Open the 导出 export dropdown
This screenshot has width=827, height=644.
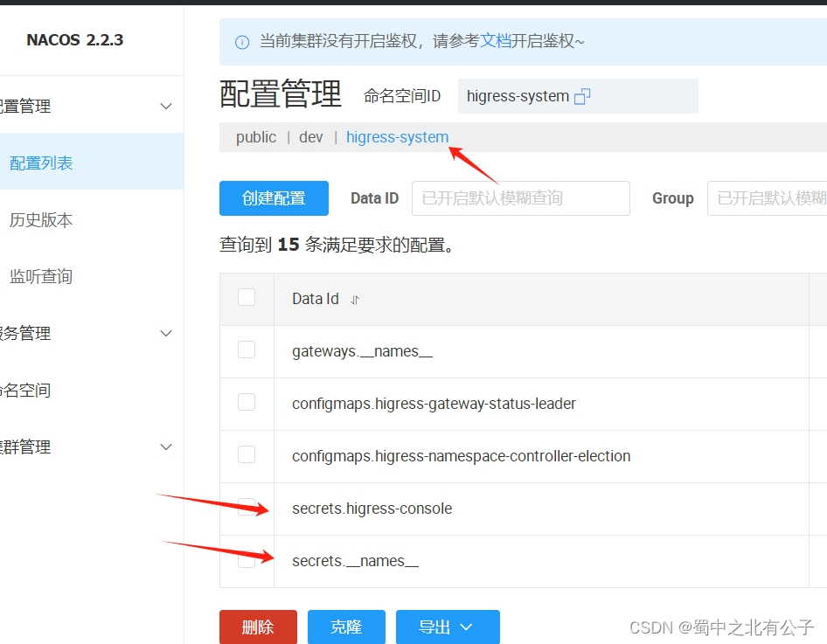(448, 627)
